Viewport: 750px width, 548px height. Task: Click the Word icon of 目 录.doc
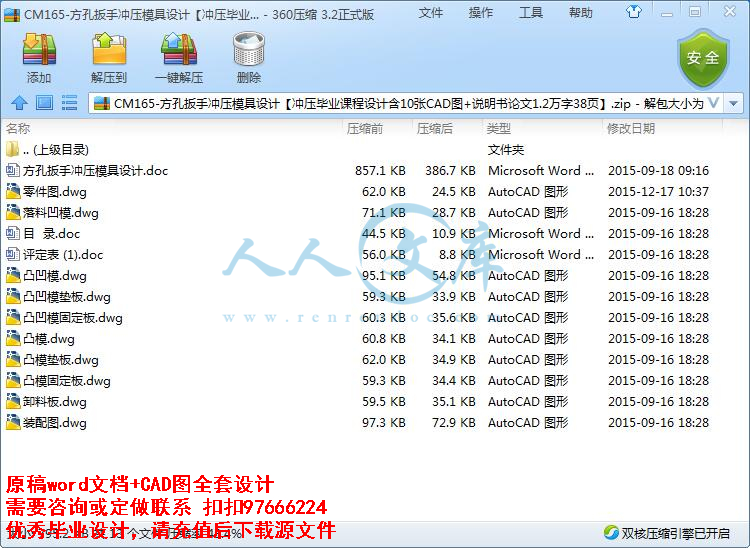click(x=13, y=233)
